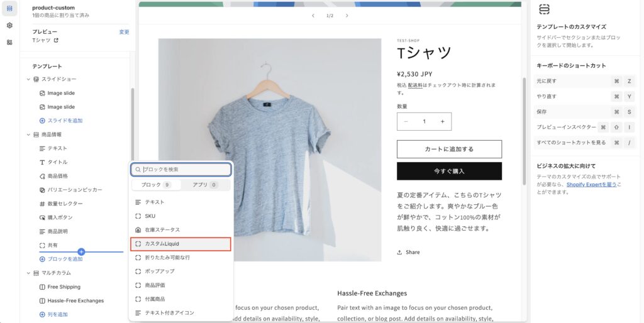Collapse the マルチカラム section
This screenshot has width=644, height=323.
coord(28,273)
